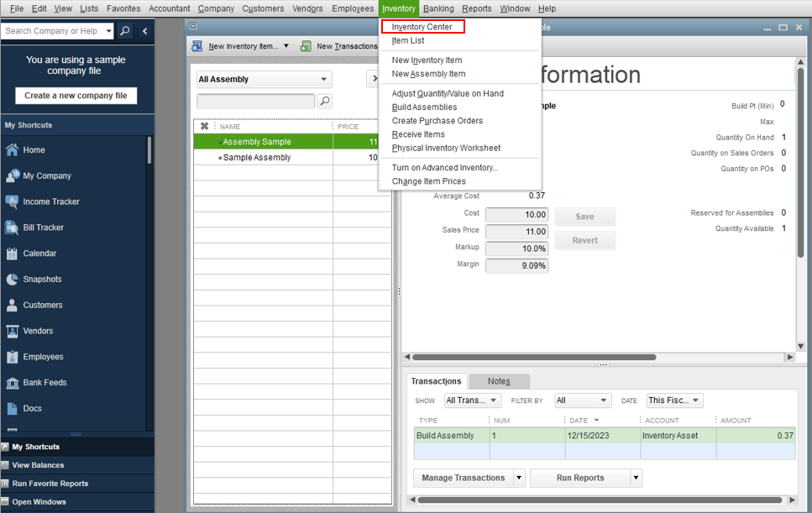The width and height of the screenshot is (812, 513).
Task: Open the Home shortcut icon
Action: (x=12, y=150)
